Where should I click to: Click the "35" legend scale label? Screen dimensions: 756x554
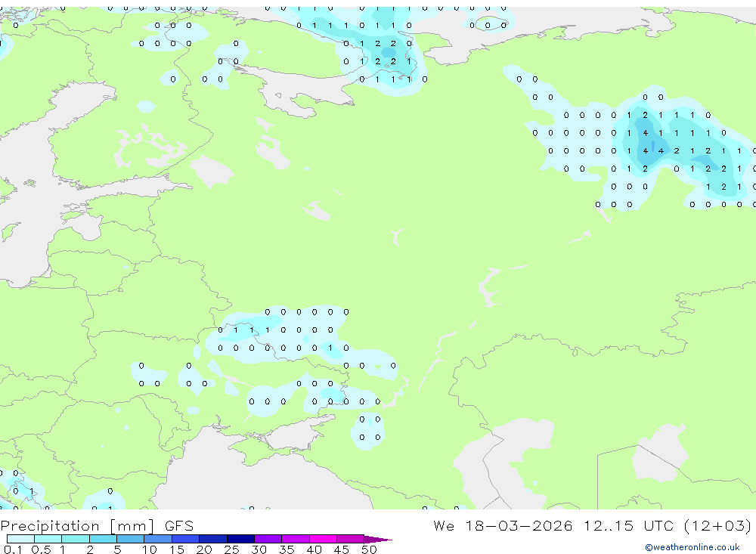click(287, 549)
